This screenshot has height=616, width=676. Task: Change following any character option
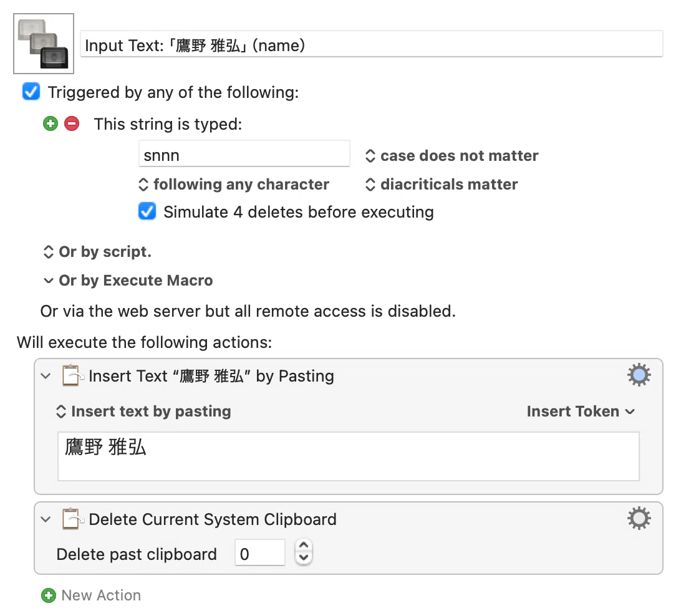(x=233, y=185)
